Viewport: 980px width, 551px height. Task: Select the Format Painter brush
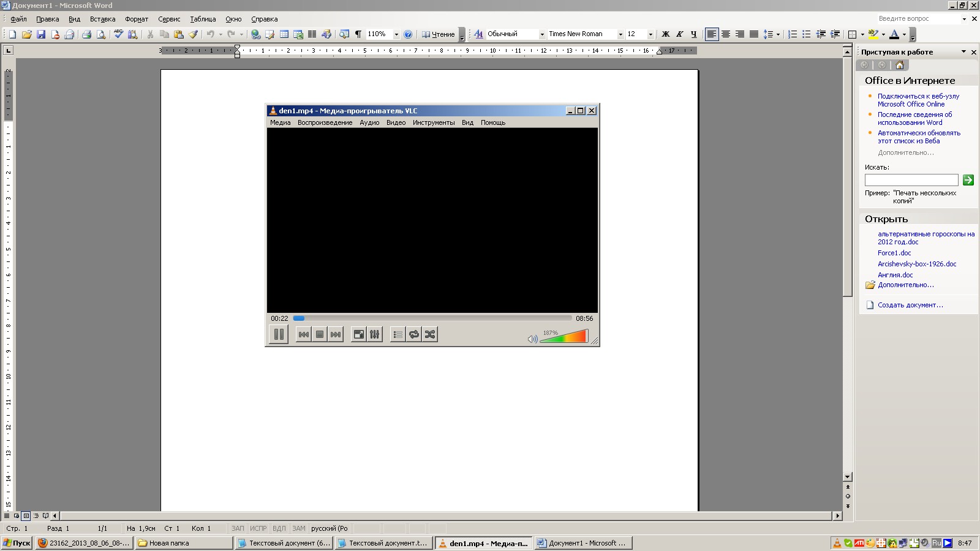[x=193, y=34]
